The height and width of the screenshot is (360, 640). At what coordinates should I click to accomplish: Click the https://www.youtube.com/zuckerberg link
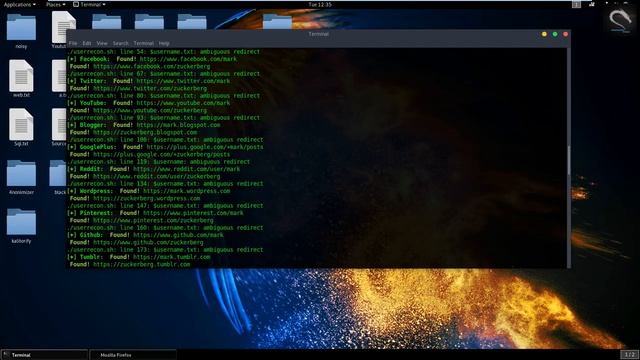(x=150, y=110)
